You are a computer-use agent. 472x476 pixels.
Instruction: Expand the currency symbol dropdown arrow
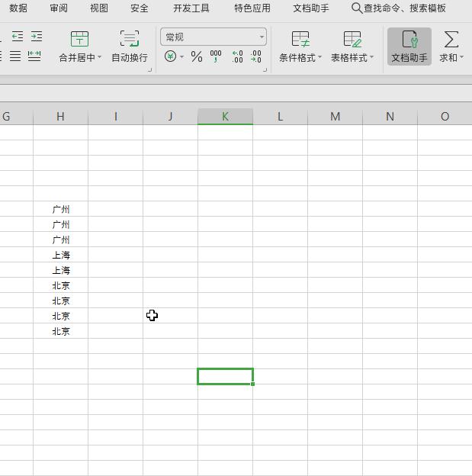[x=181, y=56]
